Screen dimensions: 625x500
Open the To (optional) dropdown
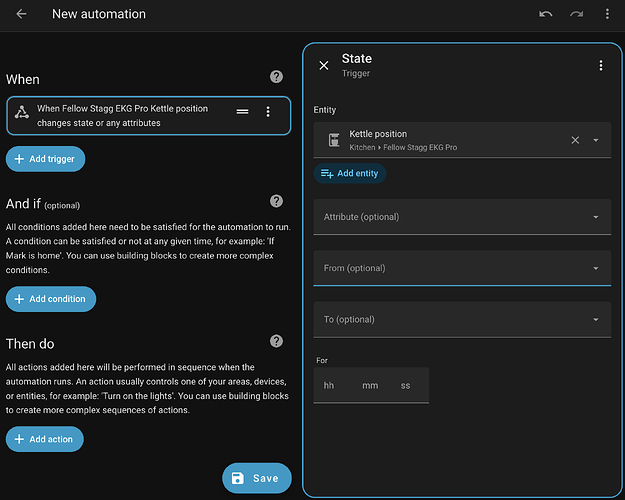(462, 319)
